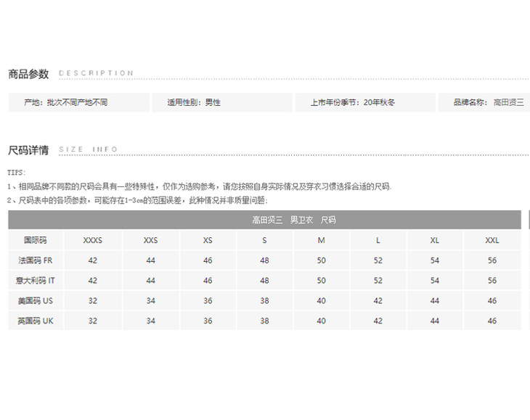Image resolution: width=530 pixels, height=420 pixels.
Task: Select the XS size column header
Action: 208,240
